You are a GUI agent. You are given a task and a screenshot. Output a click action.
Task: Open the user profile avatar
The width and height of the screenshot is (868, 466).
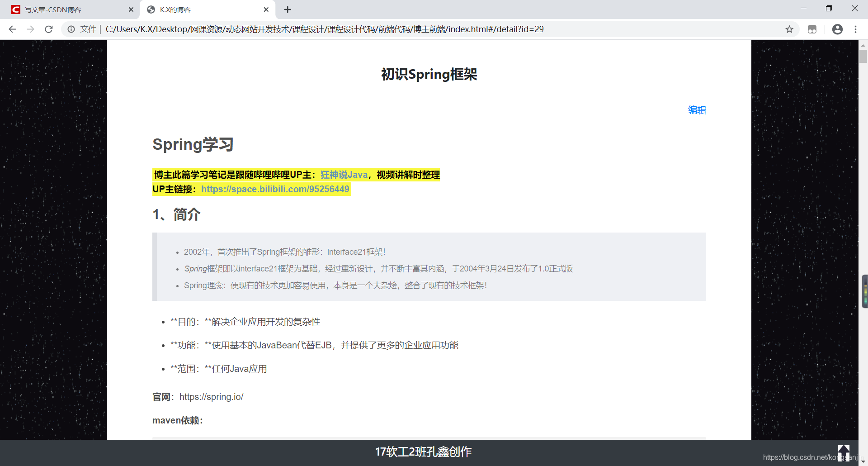(837, 29)
